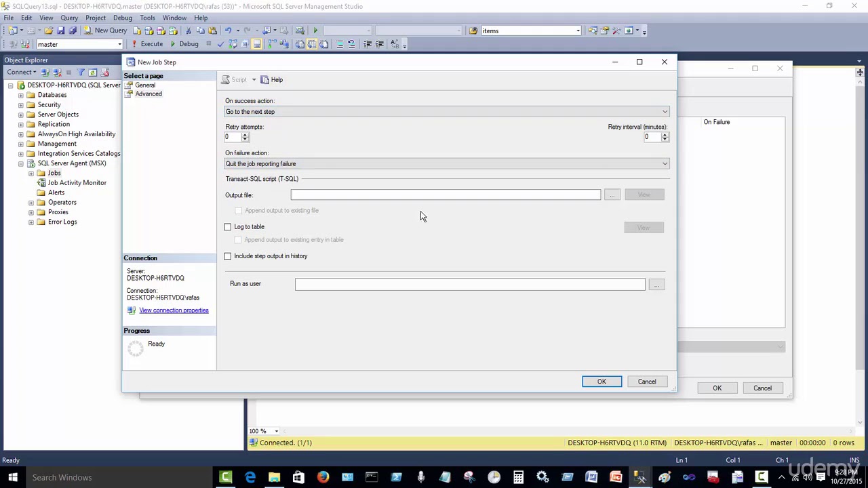This screenshot has height=488, width=868.
Task: Click the Debug green play button
Action: click(184, 44)
